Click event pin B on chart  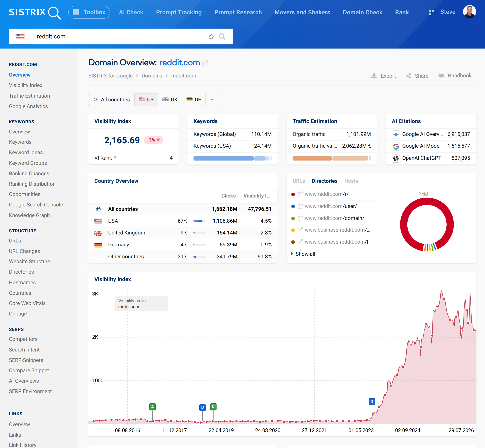203,407
